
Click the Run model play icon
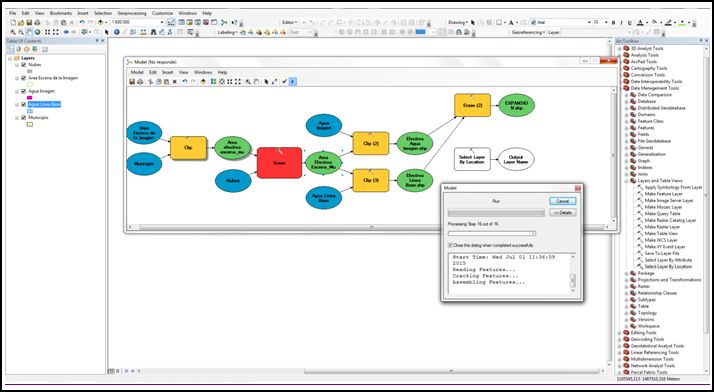(x=293, y=81)
